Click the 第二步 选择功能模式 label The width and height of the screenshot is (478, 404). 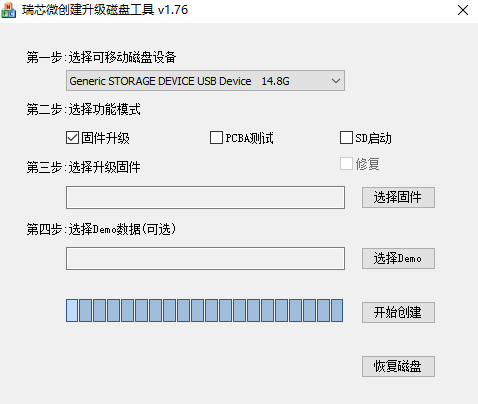(84, 109)
